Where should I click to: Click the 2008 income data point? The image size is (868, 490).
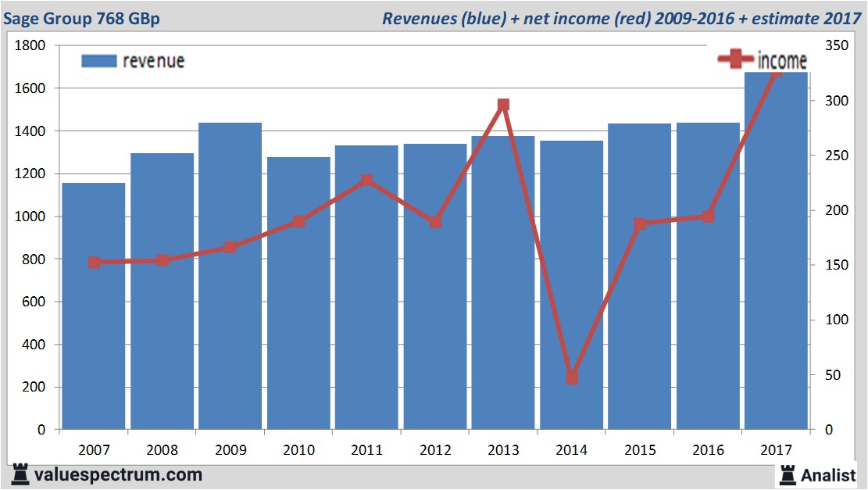tap(163, 260)
